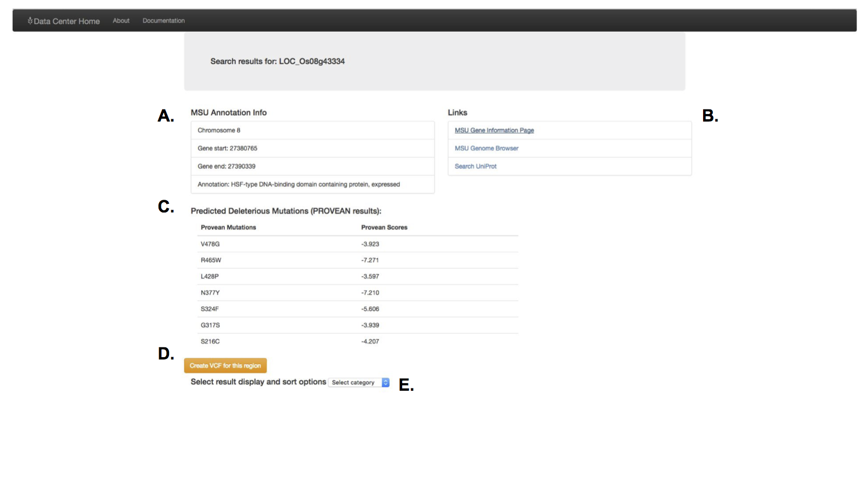Click the Select result display and sort options label
Viewport: 868px width, 488px height.
pos(258,382)
